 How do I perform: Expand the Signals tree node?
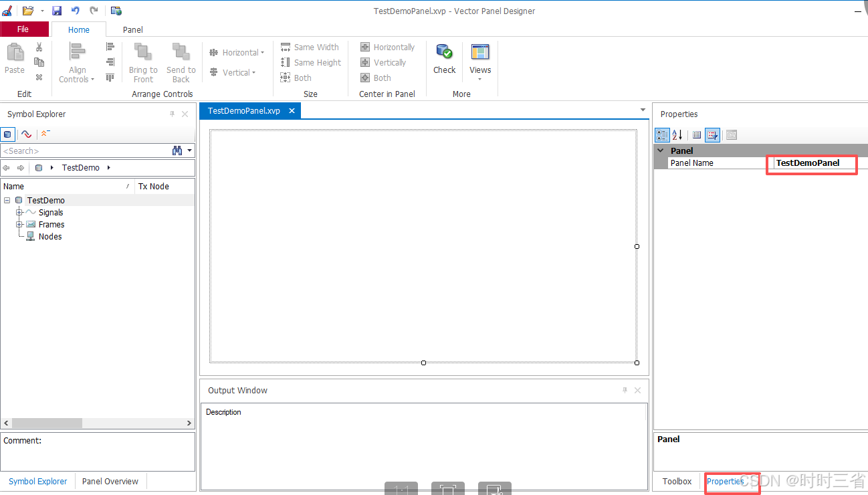19,212
